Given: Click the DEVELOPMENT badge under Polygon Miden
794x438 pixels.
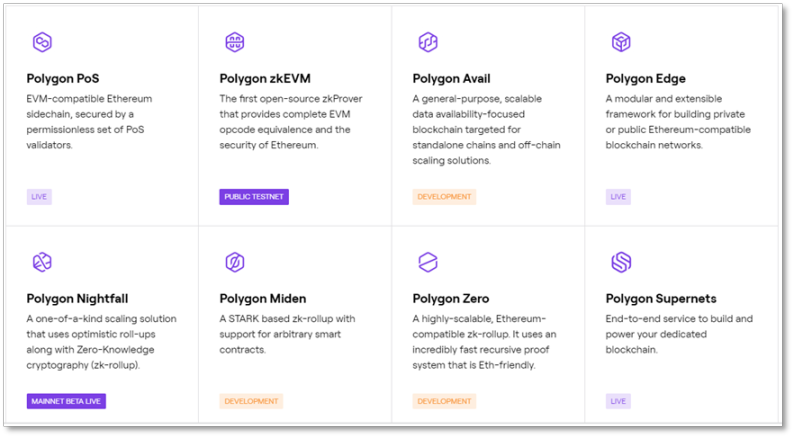Looking at the screenshot, I should pos(251,401).
